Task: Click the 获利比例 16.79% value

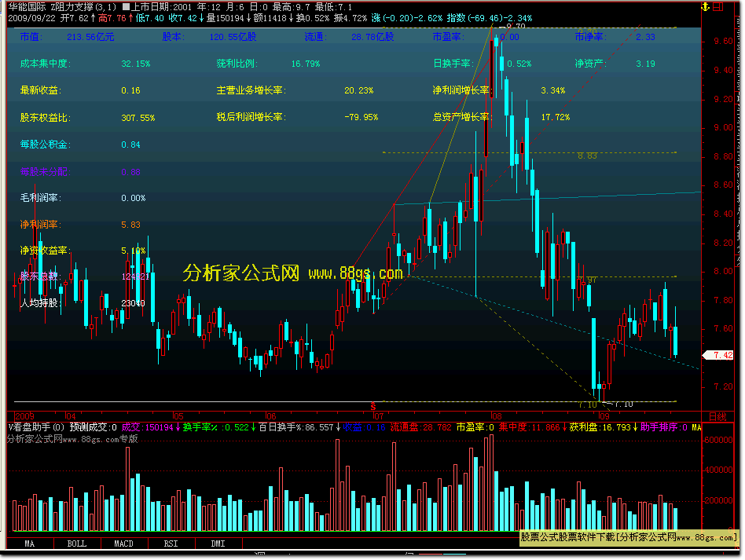Action: [306, 63]
